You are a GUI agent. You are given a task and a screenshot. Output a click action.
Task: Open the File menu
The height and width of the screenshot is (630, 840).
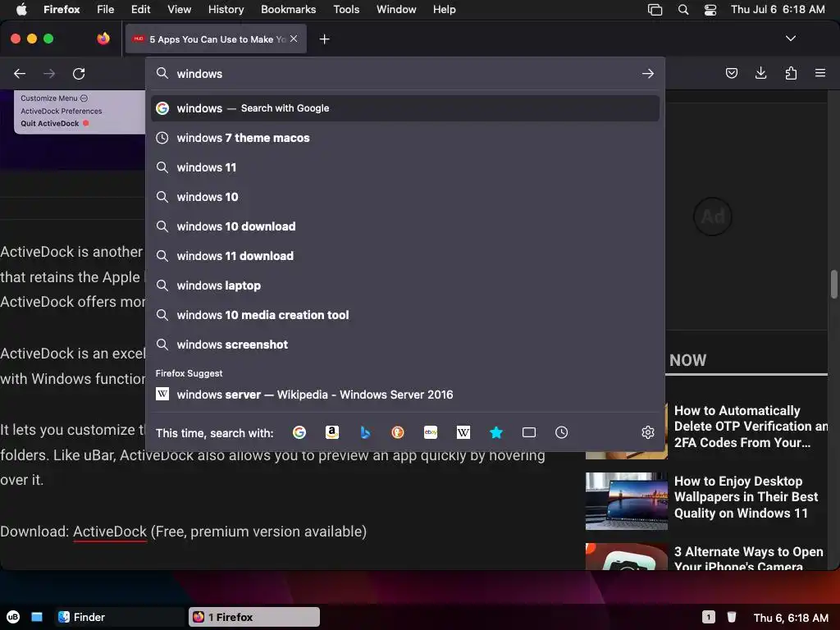tap(106, 10)
